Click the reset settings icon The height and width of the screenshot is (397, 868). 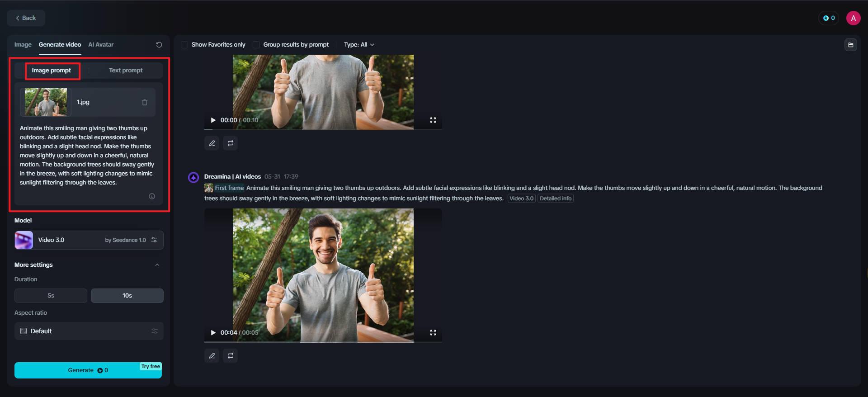point(159,45)
